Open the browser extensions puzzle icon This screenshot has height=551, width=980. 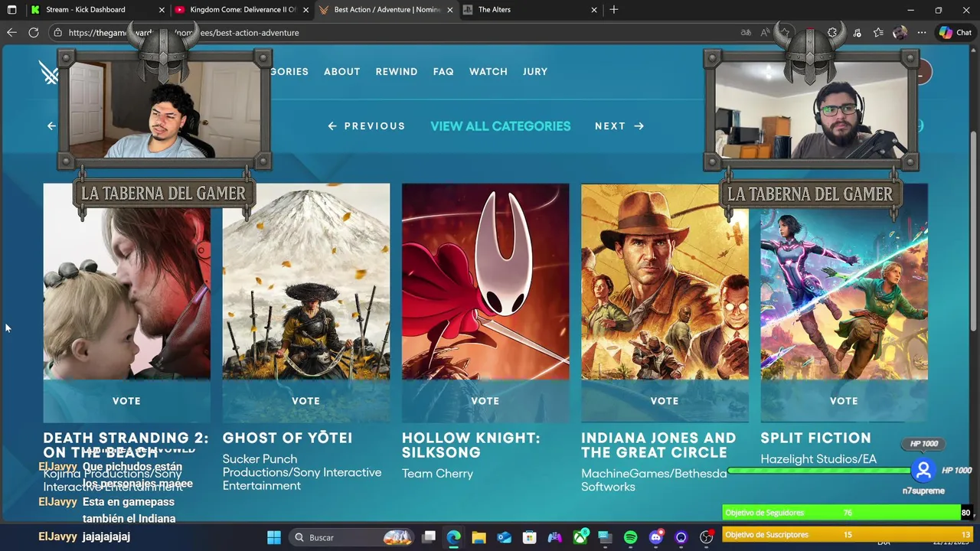tap(832, 32)
